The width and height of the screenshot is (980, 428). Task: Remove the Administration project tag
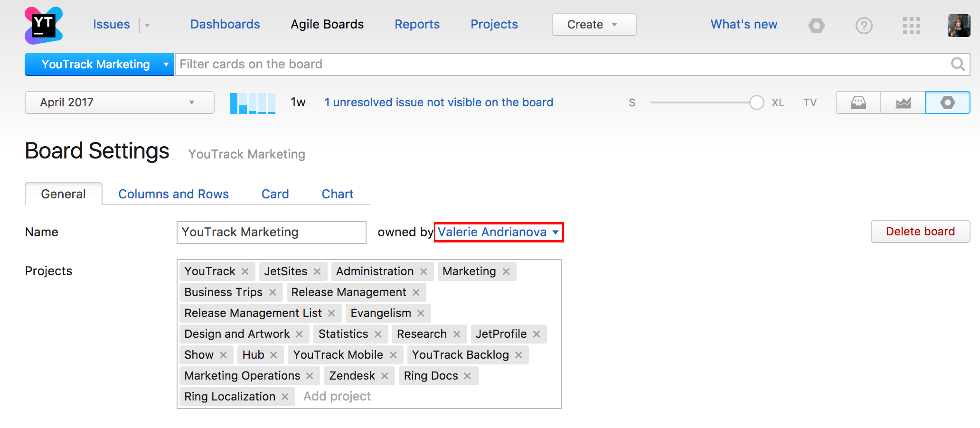pos(424,271)
